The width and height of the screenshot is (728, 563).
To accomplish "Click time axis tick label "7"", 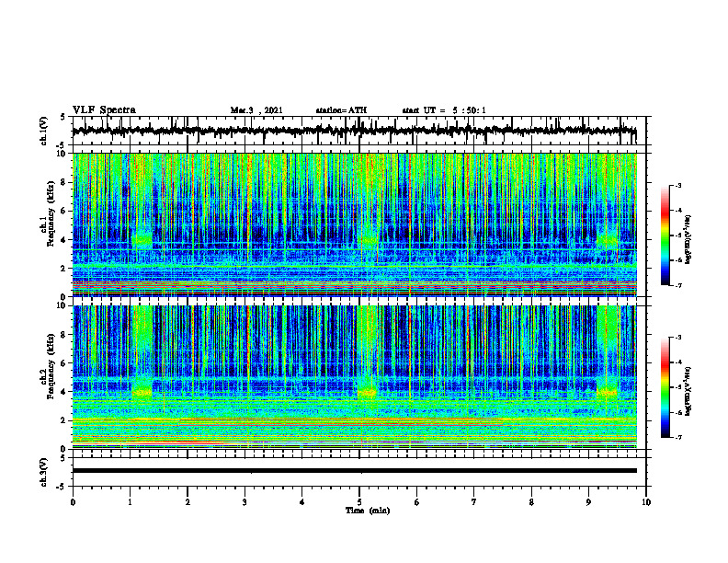I will 474,502.
